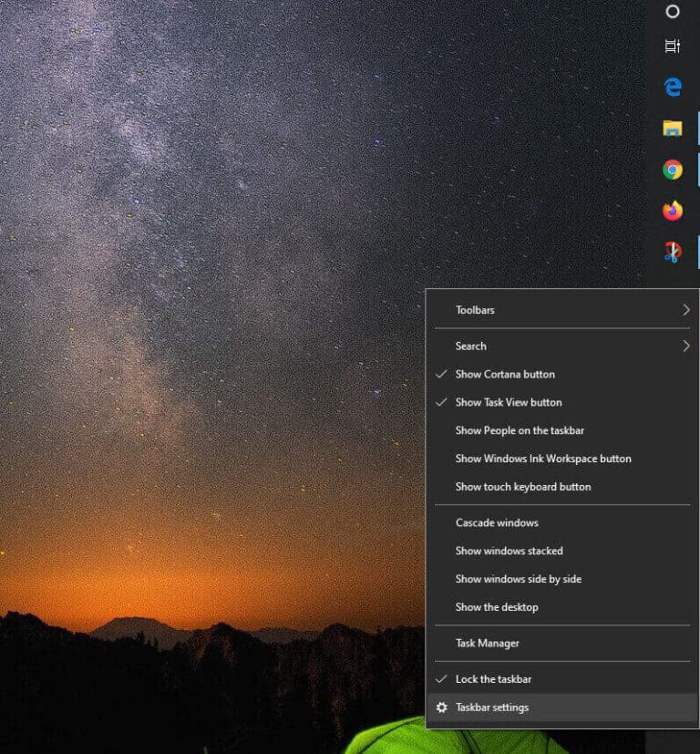Choose Show windows stacked
Viewport: 700px width, 754px height.
tap(562, 551)
